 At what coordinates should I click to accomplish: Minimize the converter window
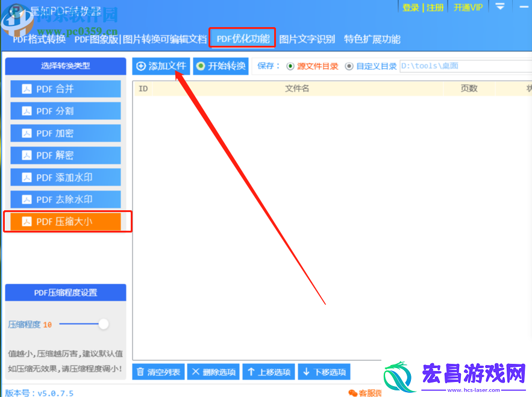(525, 7)
